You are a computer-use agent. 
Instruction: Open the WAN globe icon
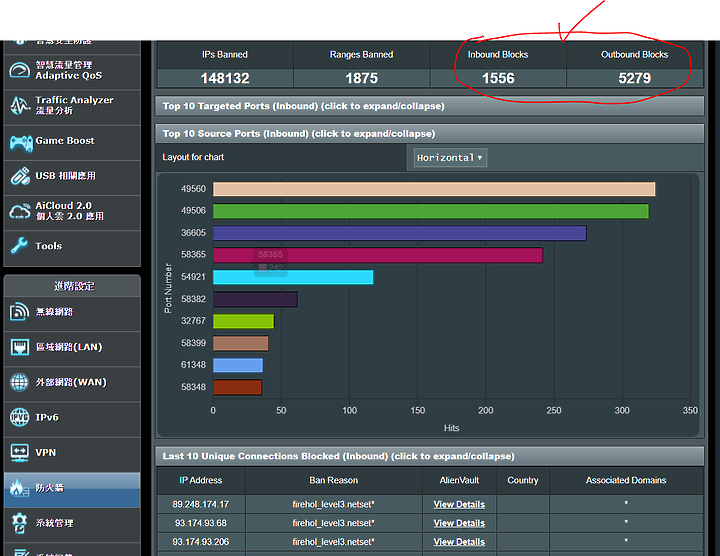coord(19,382)
